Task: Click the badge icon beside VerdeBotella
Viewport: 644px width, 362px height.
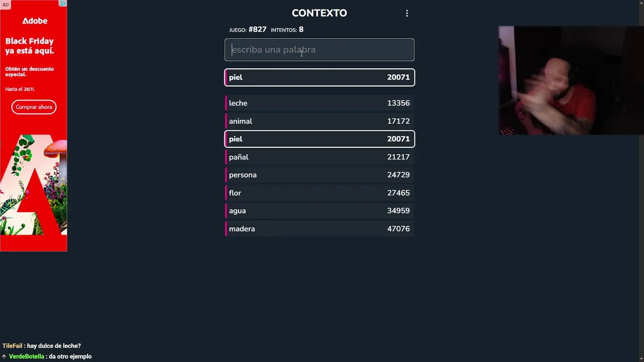Action: pyautogui.click(x=4, y=356)
